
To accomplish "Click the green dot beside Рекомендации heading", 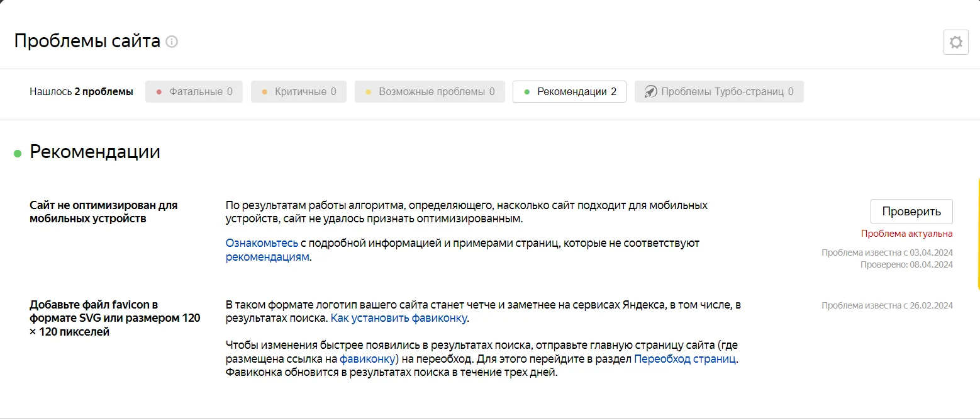I will 18,153.
